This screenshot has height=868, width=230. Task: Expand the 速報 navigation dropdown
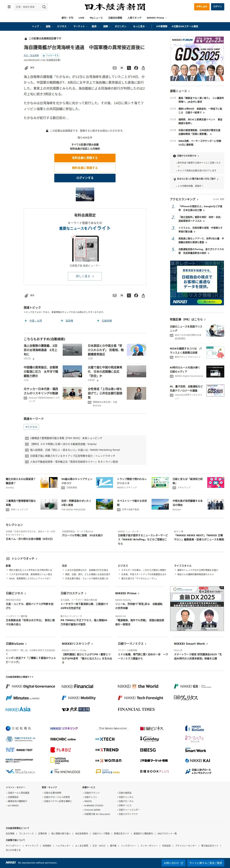point(49,26)
